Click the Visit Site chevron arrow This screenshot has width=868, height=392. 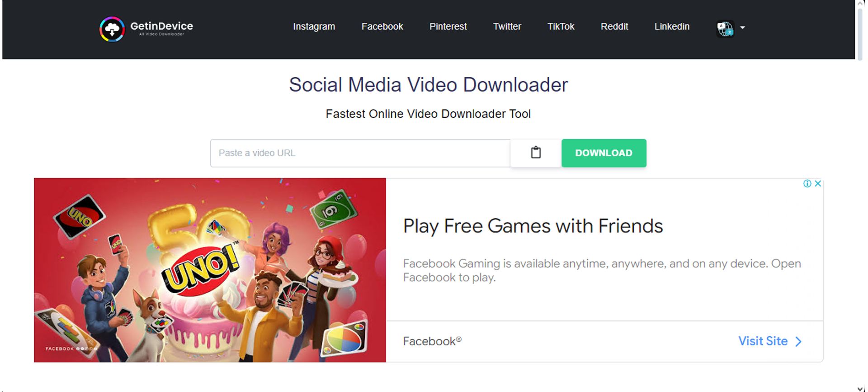(798, 341)
